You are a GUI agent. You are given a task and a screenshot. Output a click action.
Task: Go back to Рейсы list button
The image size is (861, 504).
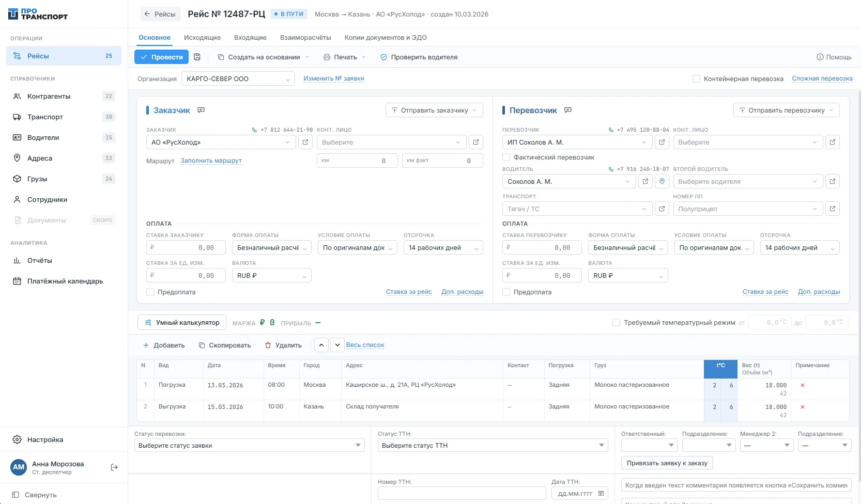point(160,14)
